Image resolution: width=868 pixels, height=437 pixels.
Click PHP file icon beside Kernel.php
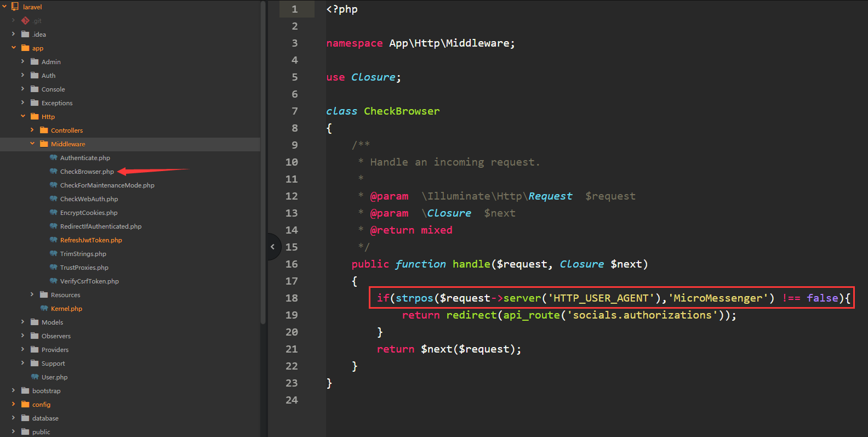pyautogui.click(x=44, y=308)
